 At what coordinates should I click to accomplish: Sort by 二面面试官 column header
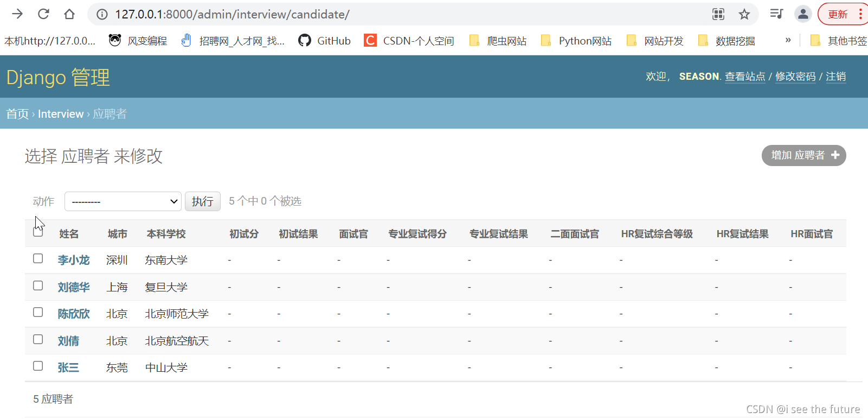(575, 234)
